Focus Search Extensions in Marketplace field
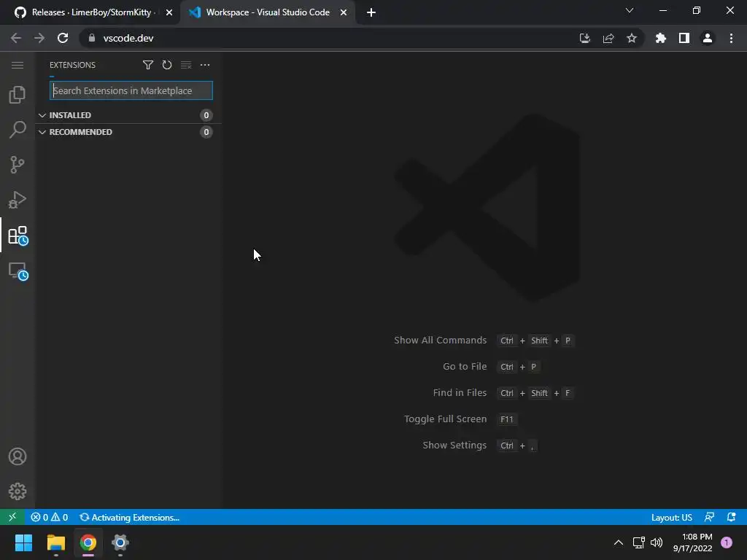747x560 pixels. click(131, 90)
